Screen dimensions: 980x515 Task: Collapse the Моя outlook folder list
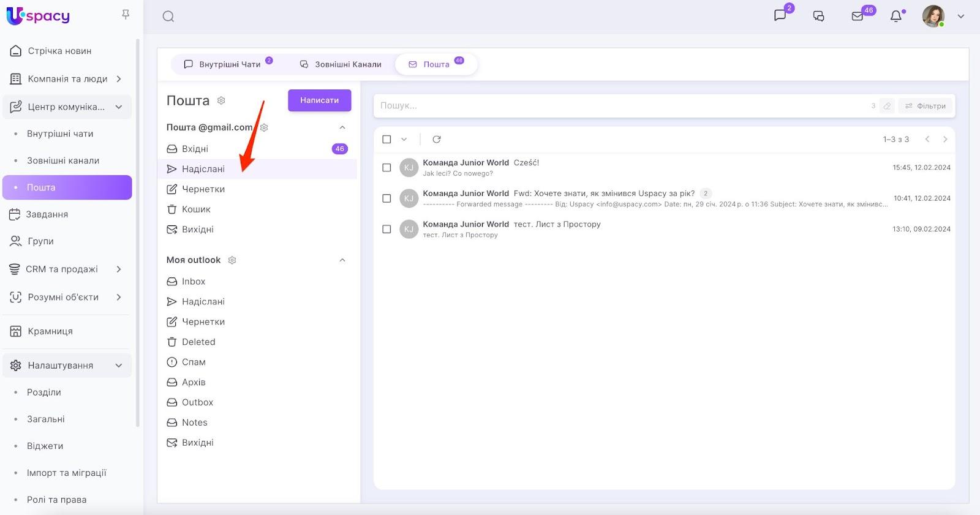[342, 260]
